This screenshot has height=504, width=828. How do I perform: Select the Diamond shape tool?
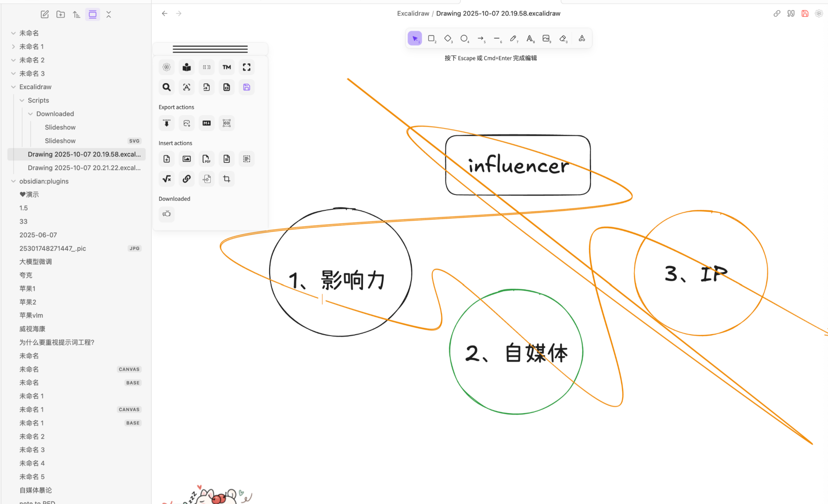click(448, 39)
